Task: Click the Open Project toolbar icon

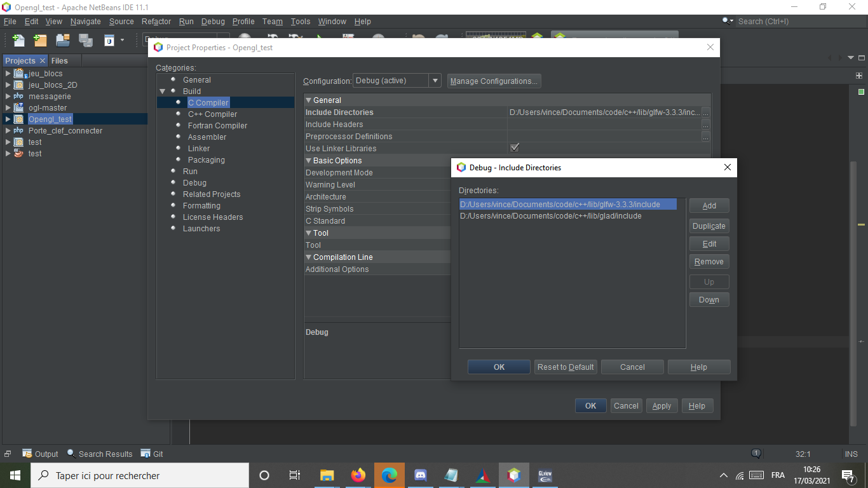Action: tap(62, 40)
